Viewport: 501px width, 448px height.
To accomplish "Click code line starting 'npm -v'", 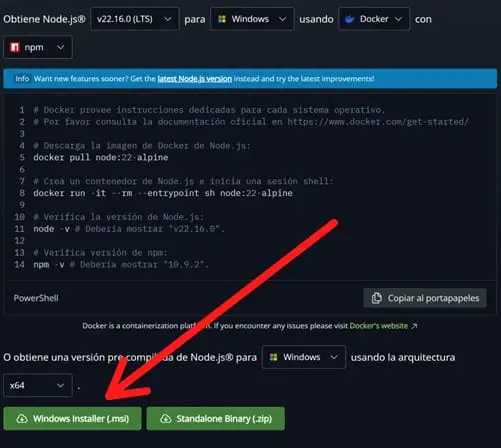I will [121, 264].
